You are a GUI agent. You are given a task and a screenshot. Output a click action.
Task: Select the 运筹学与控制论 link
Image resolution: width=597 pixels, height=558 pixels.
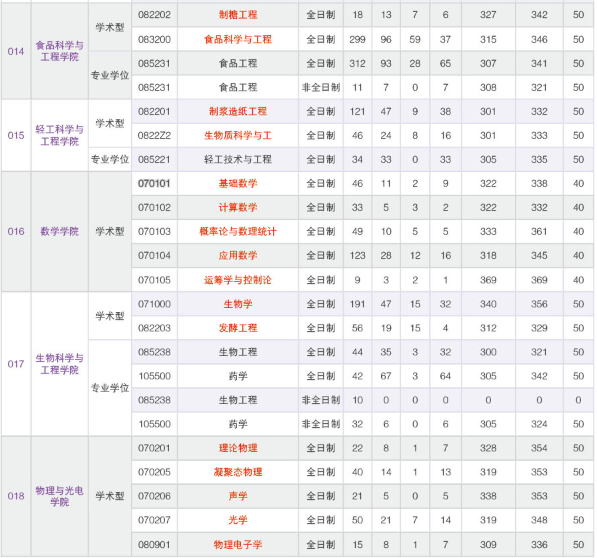coord(238,280)
